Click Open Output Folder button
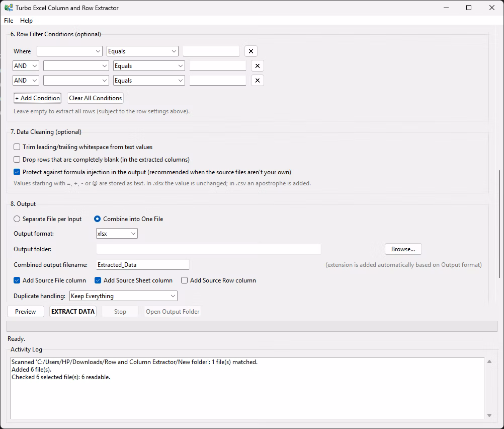Image resolution: width=504 pixels, height=429 pixels. [173, 312]
